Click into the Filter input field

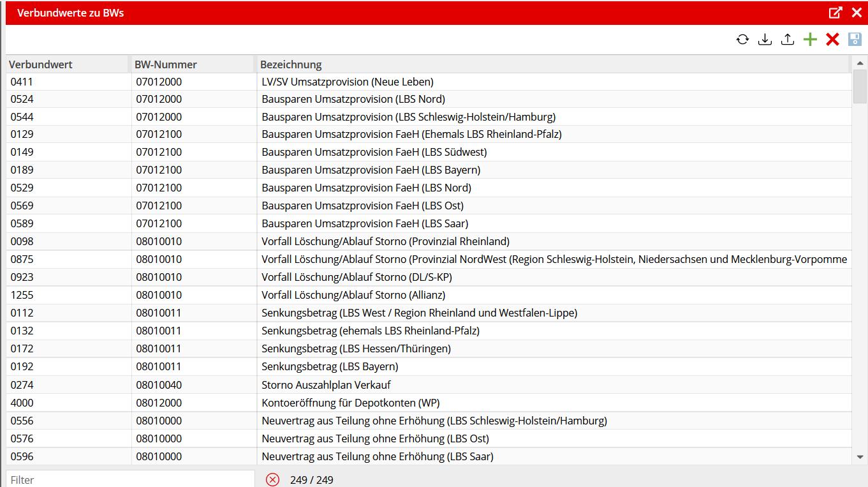[x=130, y=479]
